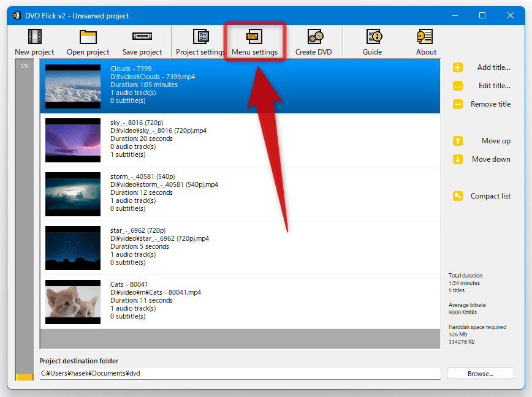Click the "9000 Kbit¥s" average bitrate value
Image resolution: width=532 pixels, height=397 pixels.
[x=463, y=312]
